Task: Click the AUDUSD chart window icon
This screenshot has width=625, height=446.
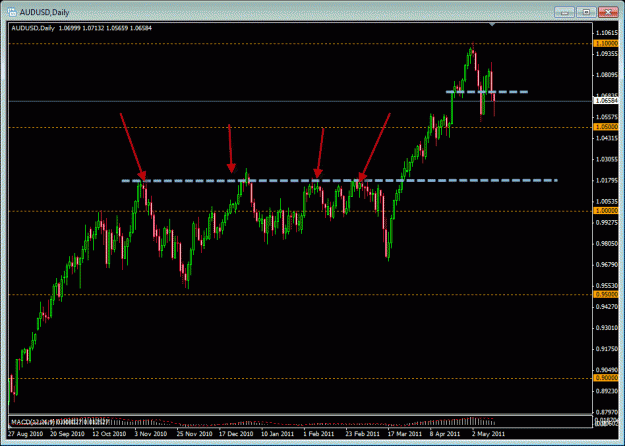Action: pos(12,12)
